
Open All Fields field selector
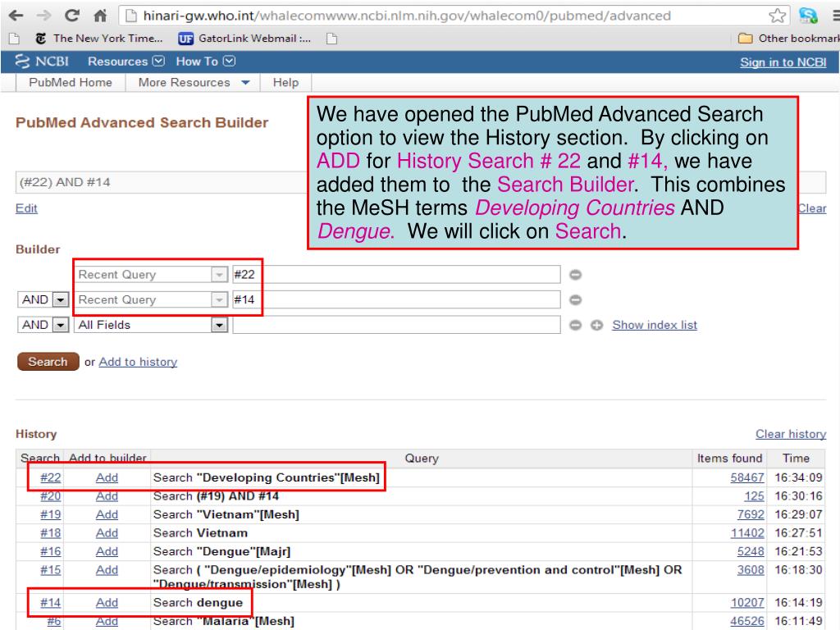152,325
